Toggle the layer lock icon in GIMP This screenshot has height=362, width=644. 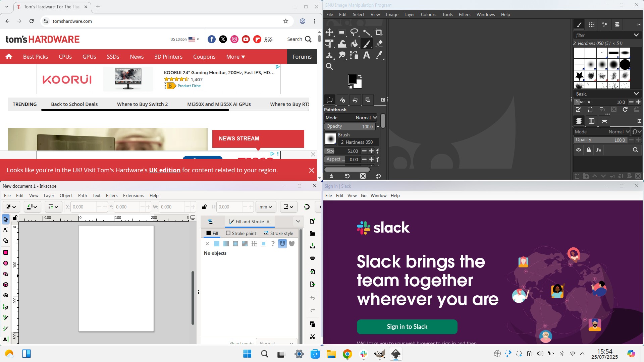589,150
